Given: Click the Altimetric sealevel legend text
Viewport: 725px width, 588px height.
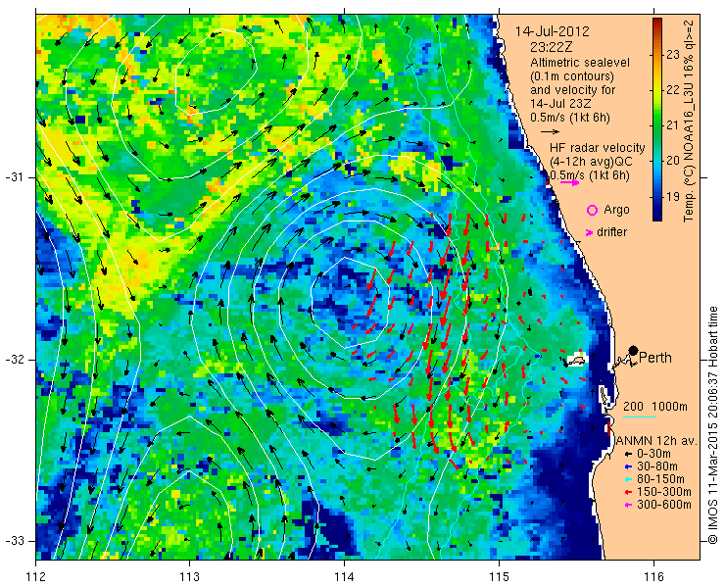Looking at the screenshot, I should (x=580, y=62).
